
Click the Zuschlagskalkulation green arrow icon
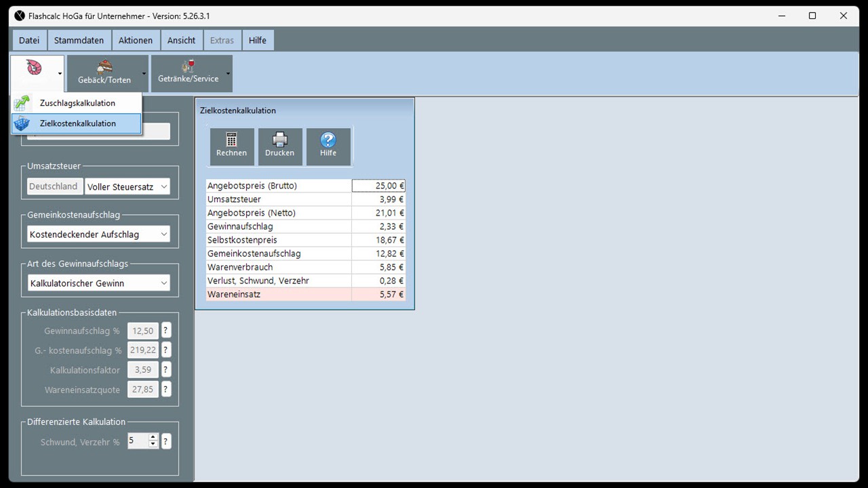click(x=22, y=103)
